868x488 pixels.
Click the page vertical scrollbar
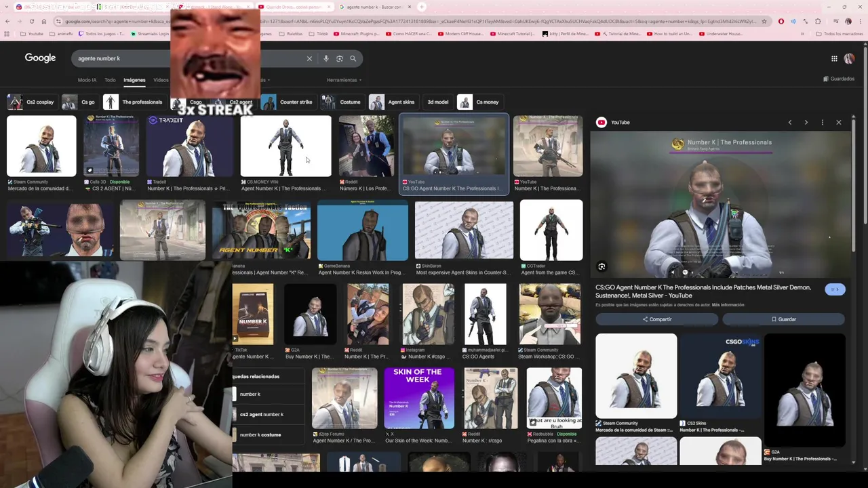(x=865, y=136)
